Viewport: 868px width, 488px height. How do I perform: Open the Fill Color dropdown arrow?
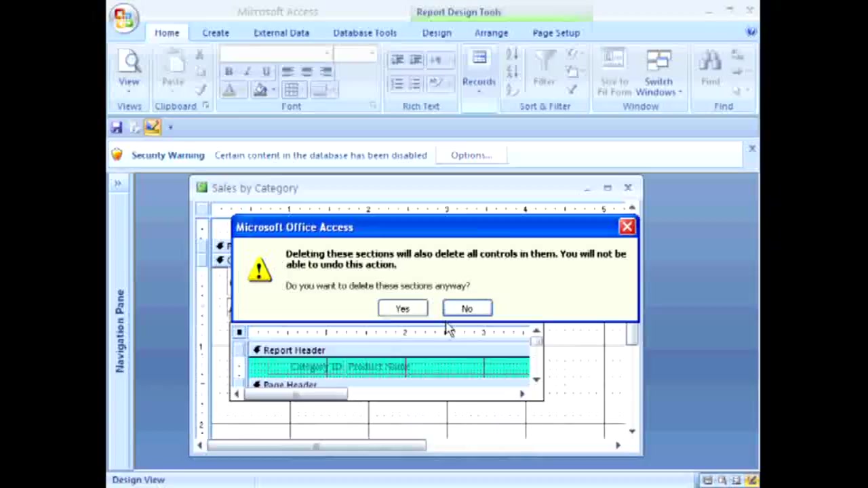[273, 89]
